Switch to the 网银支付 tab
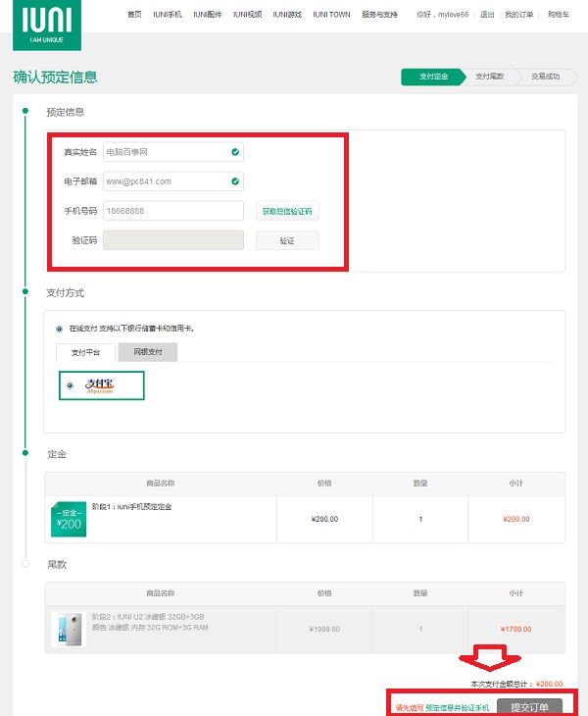 click(148, 352)
